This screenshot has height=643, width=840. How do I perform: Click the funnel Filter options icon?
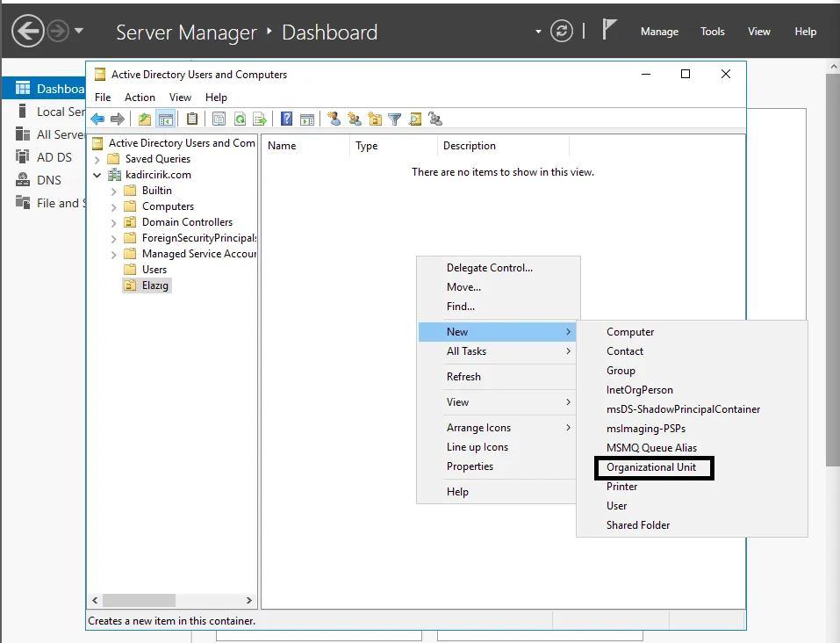coord(395,119)
